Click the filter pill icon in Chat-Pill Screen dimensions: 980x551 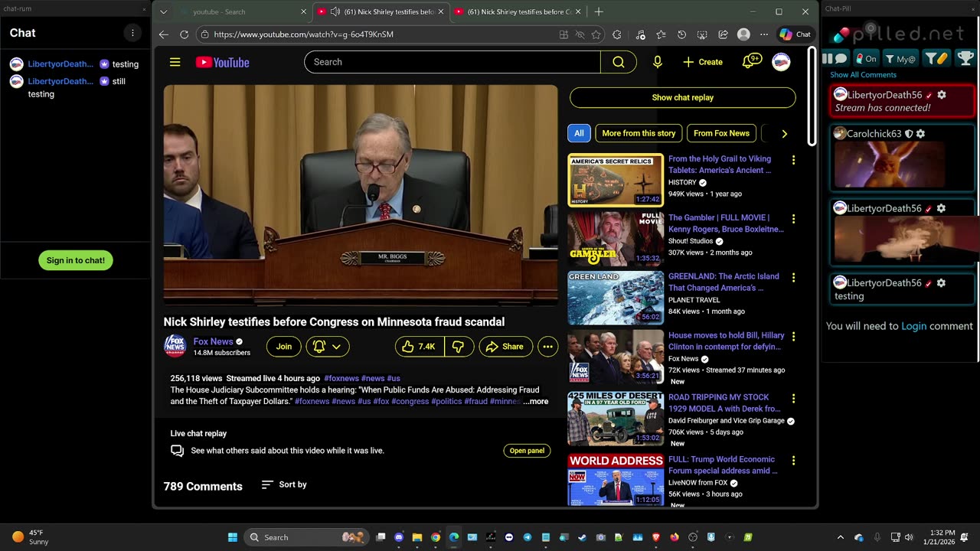tap(936, 58)
